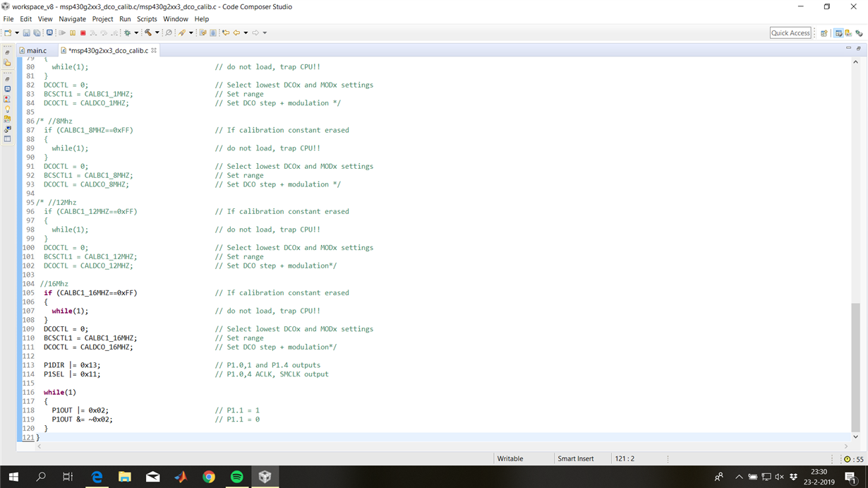
Task: Click the Flash pencil toolbar icon
Action: coord(182,32)
